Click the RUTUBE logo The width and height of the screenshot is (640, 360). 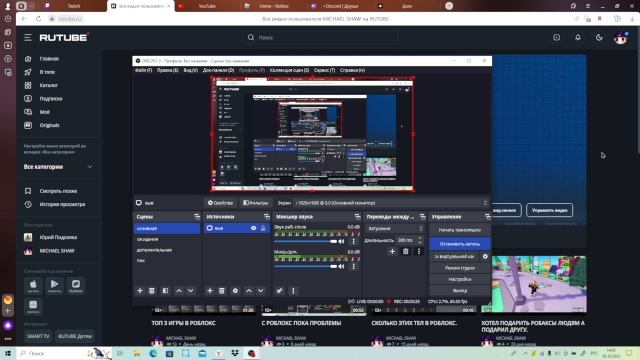click(x=64, y=38)
